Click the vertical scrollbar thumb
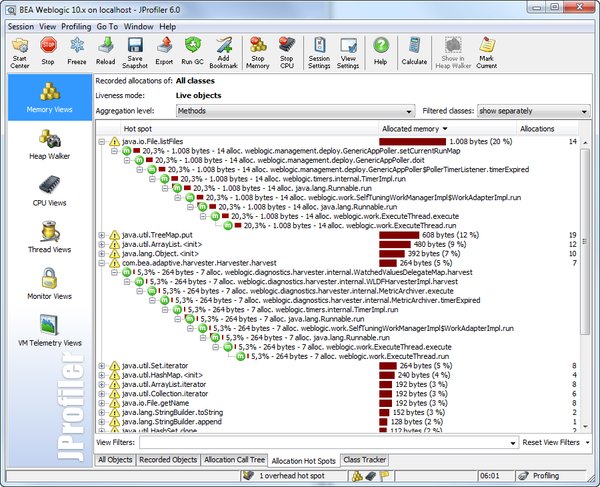Viewport: 600px width, 487px height. point(585,241)
